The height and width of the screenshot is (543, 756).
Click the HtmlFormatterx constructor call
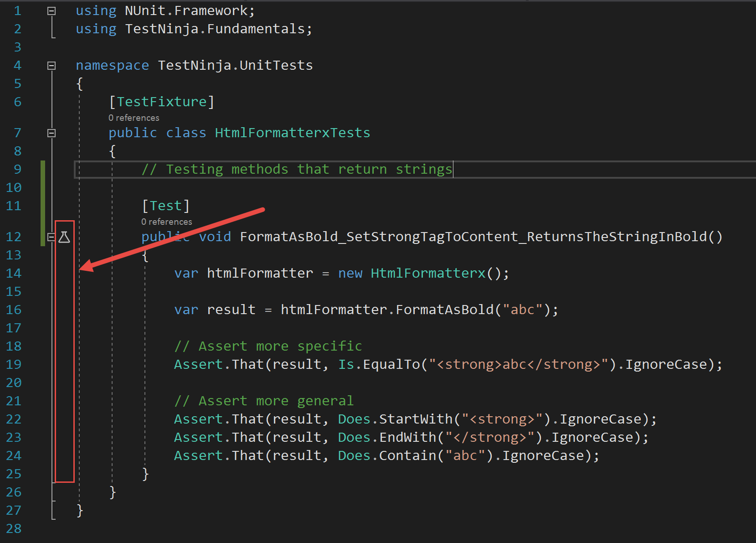point(428,273)
